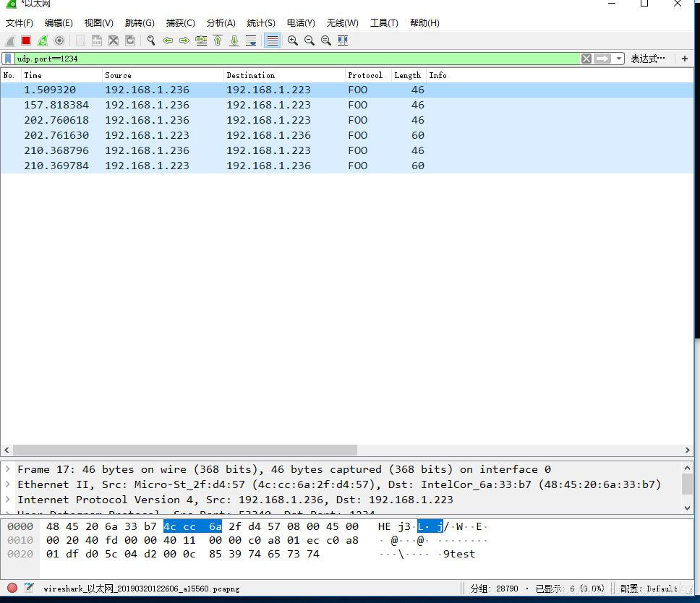Open the 统计(S) menu
The width and height of the screenshot is (700, 603).
tap(261, 22)
